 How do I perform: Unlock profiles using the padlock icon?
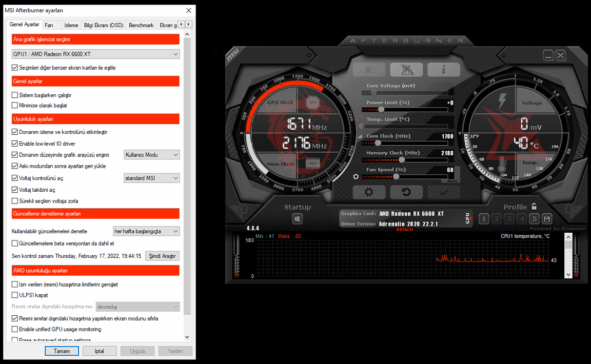(534, 206)
